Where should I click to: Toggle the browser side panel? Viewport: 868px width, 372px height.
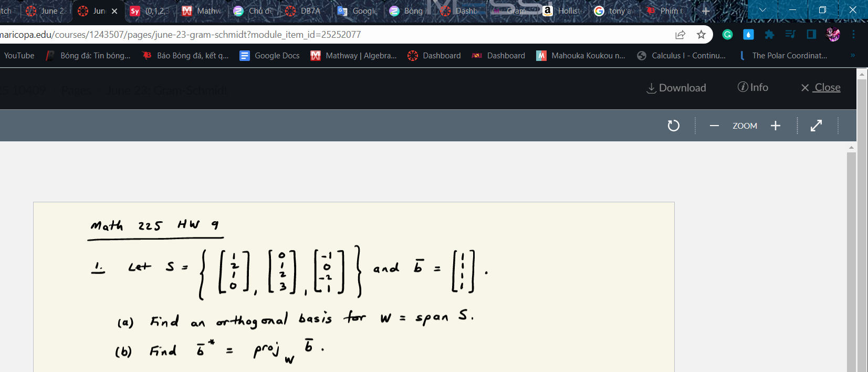(811, 35)
